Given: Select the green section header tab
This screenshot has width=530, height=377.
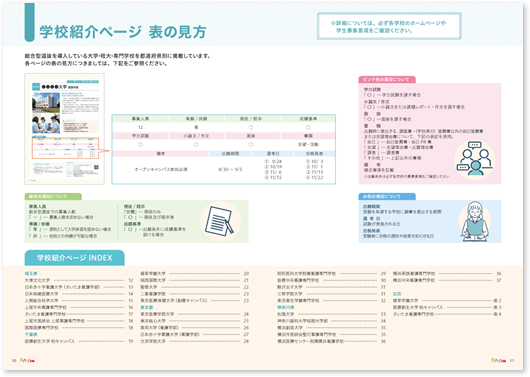Looking at the screenshot, I should (x=53, y=196).
